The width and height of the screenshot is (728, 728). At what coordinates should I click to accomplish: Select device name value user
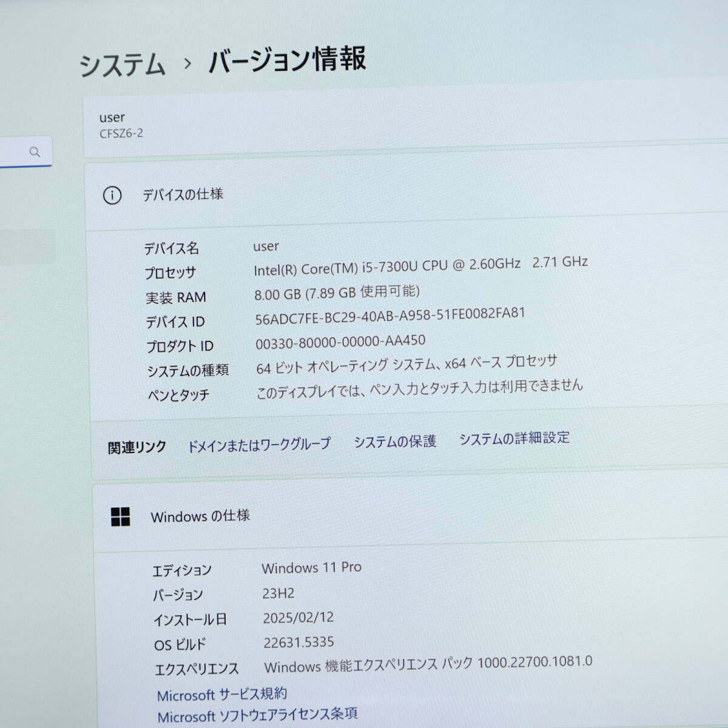click(266, 246)
